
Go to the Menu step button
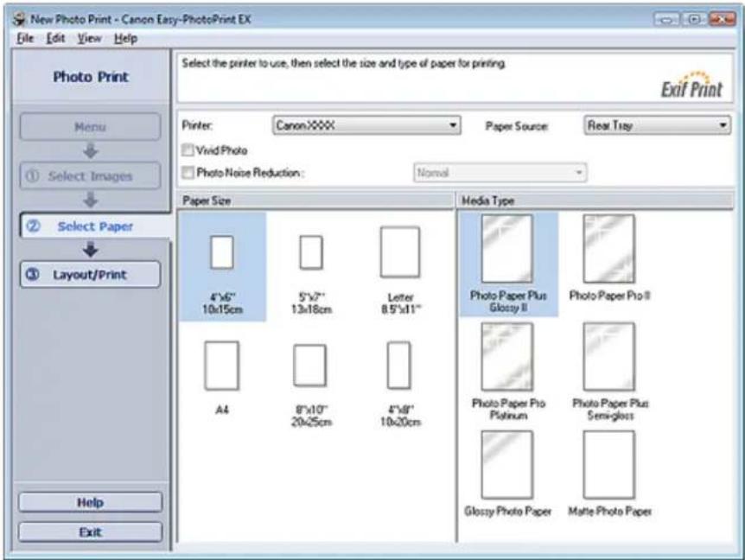[90, 127]
